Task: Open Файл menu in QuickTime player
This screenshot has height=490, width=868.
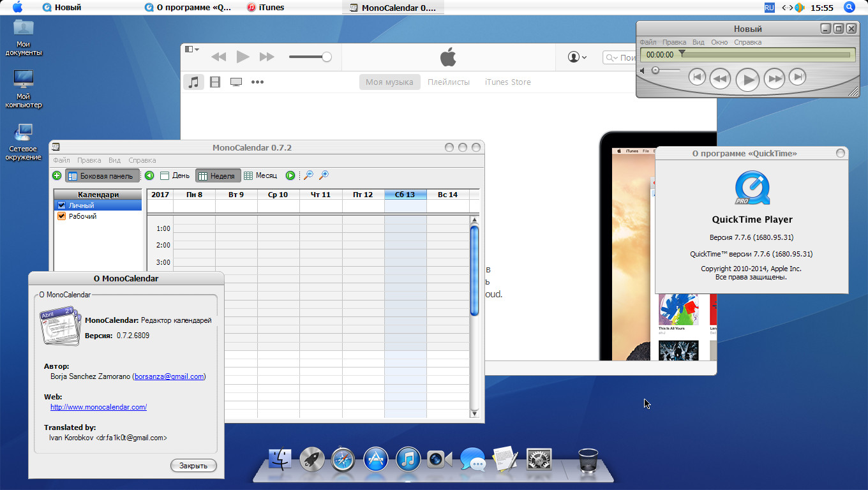Action: click(x=648, y=42)
